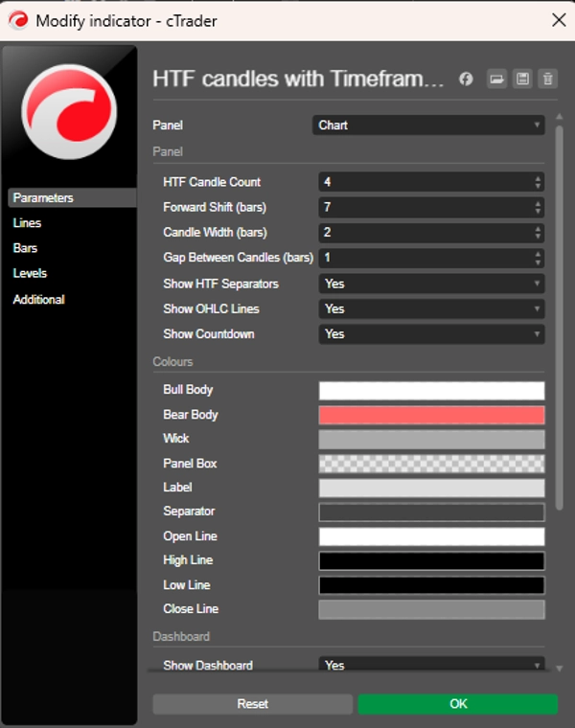Click the Forward Shift (bars) stepper arrows
575x728 pixels.
click(x=538, y=207)
